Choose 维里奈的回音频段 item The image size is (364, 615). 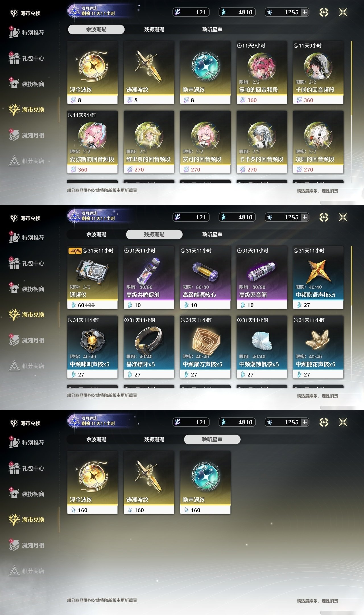tap(149, 142)
